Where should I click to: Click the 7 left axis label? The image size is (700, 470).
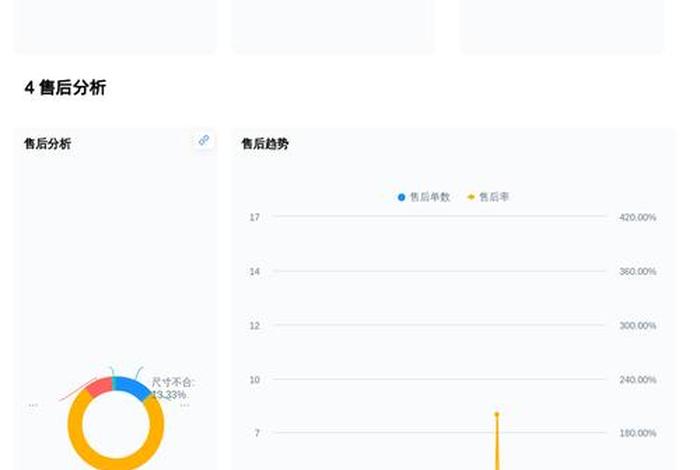(257, 433)
